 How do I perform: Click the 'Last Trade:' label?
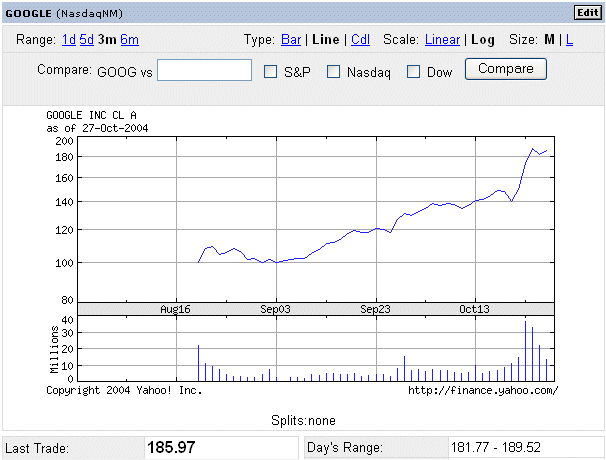37,448
